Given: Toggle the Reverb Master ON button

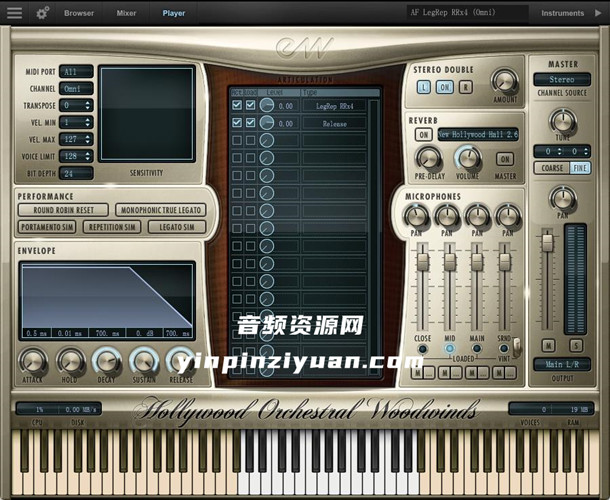Looking at the screenshot, I should pos(505,159).
